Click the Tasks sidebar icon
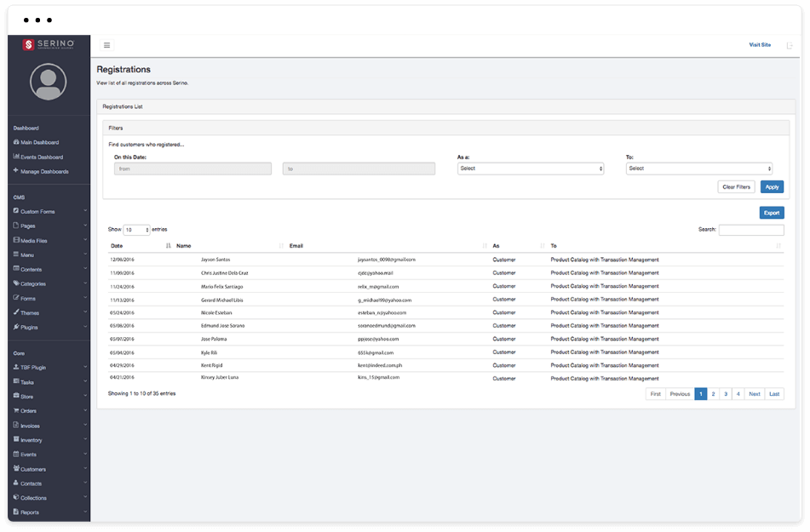The width and height of the screenshot is (810, 532). point(16,381)
